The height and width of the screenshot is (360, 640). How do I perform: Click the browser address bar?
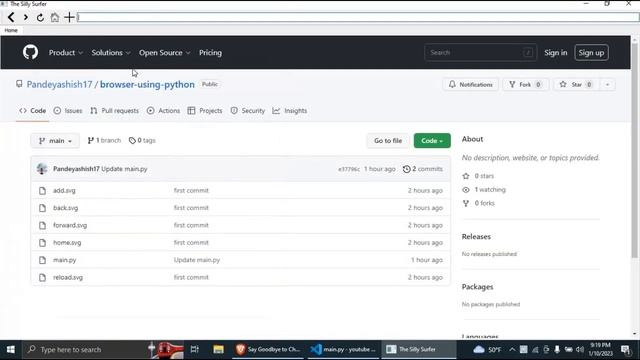tap(358, 17)
